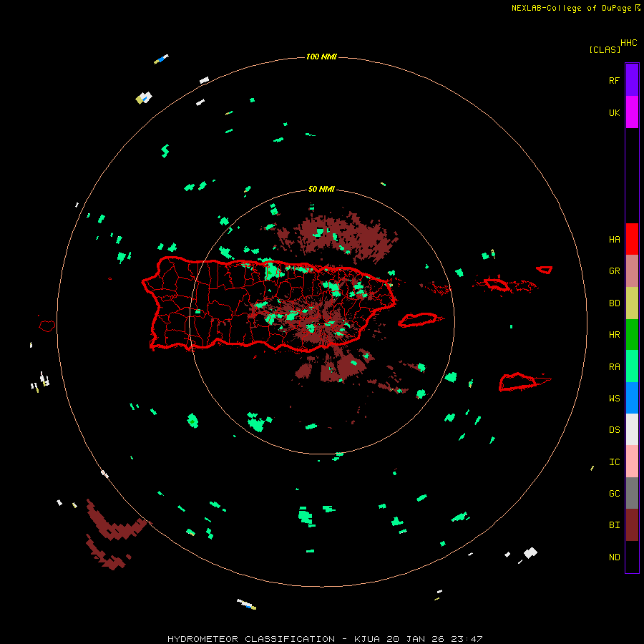Screen dimensions: 644x644
Task: Click the UK magenta legend swatch
Action: (632, 112)
